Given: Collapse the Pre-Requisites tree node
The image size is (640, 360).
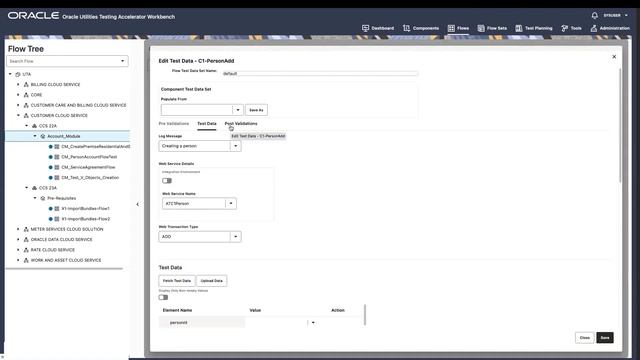Looking at the screenshot, I should pos(35,198).
